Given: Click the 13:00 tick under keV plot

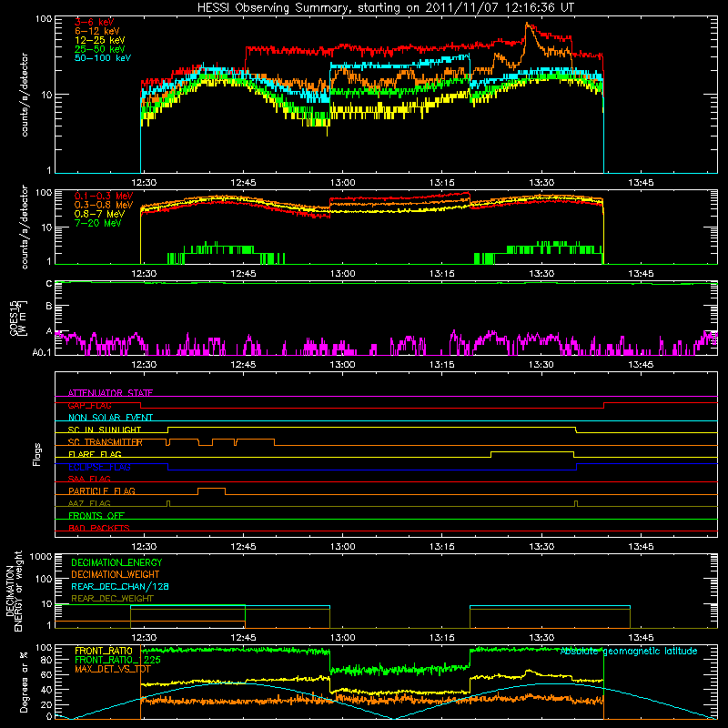Looking at the screenshot, I should 343,183.
